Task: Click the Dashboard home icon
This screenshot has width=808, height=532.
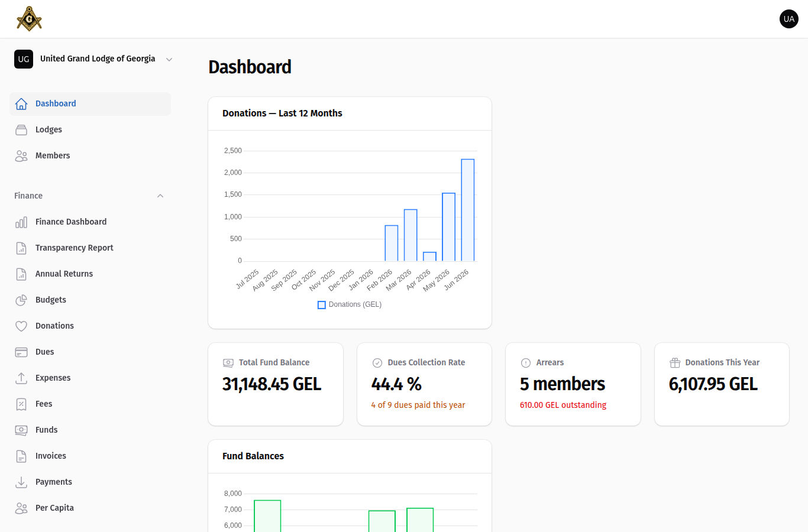Action: tap(21, 104)
